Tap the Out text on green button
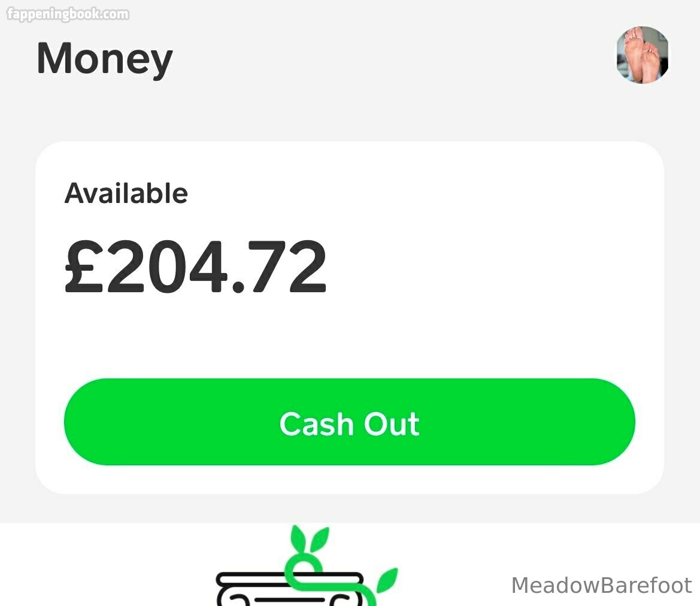700x606 pixels. [x=392, y=423]
